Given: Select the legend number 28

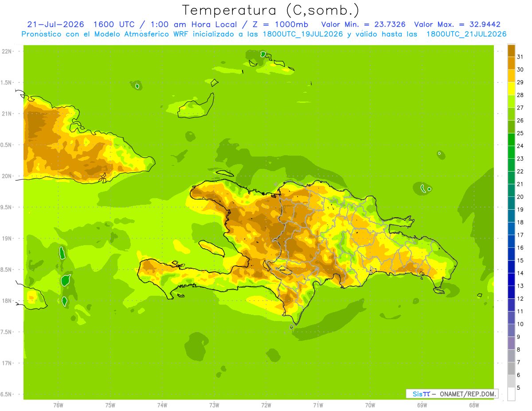Looking at the screenshot, I should (520, 95).
